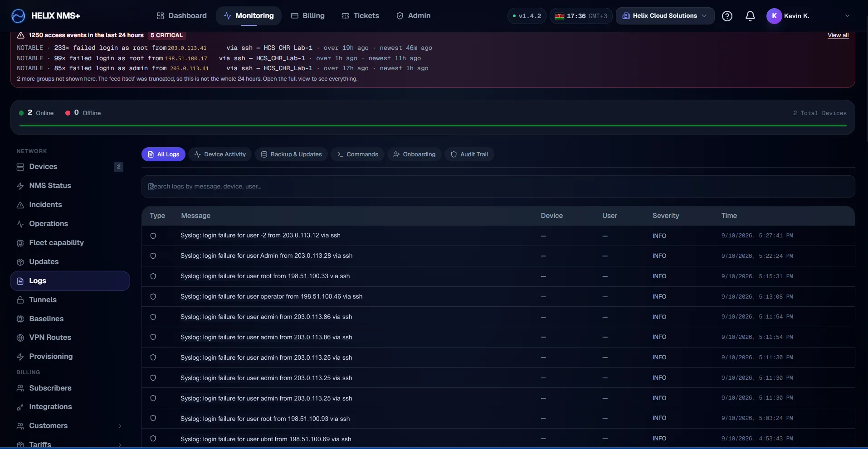868x449 pixels.
Task: Click shield icon on user Admin 203.0.113.28 row
Action: click(x=153, y=256)
